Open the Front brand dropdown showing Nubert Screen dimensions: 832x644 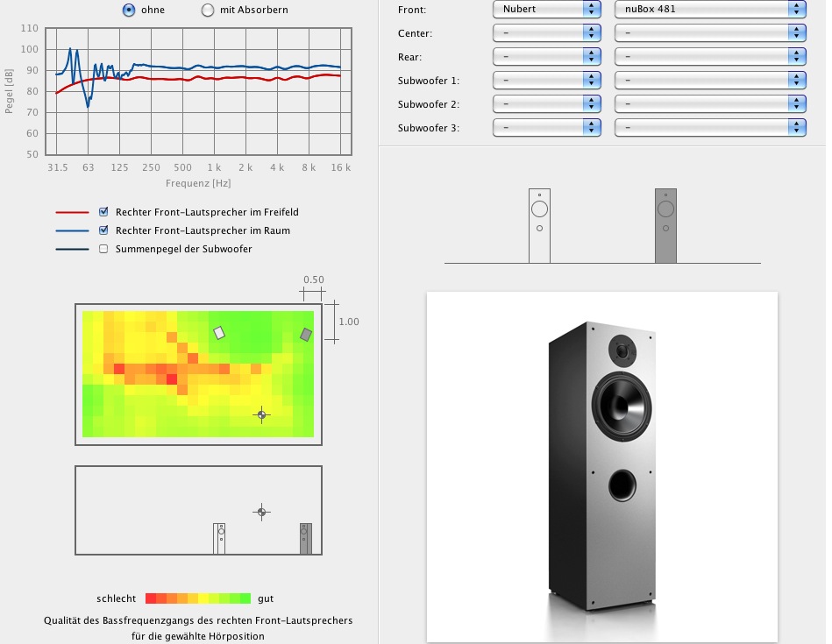pos(546,10)
